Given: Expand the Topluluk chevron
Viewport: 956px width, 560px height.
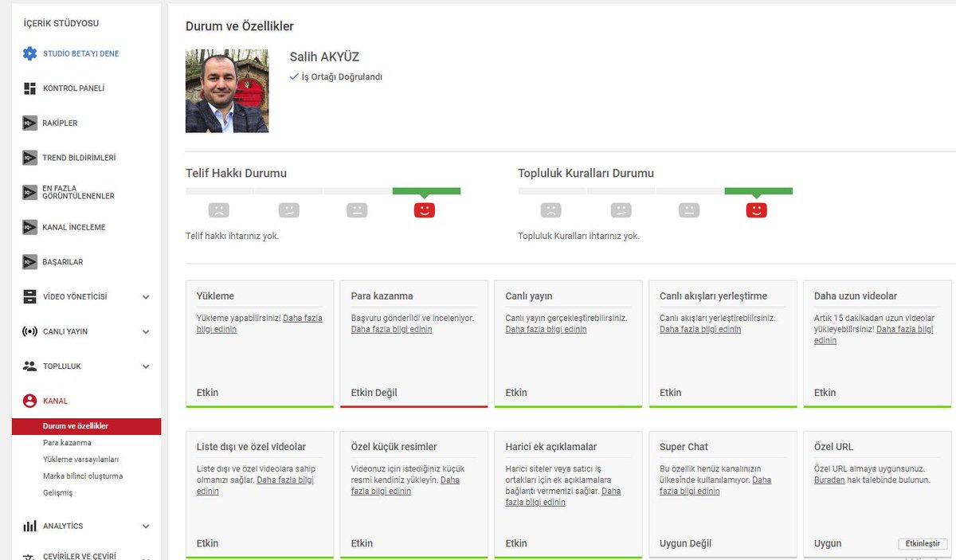Looking at the screenshot, I should click(146, 366).
